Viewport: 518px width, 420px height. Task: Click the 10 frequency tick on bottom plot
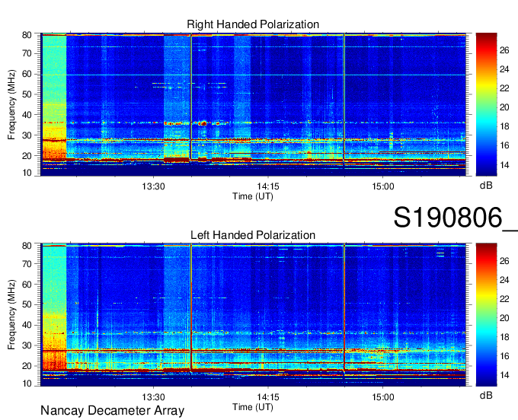tap(27, 383)
